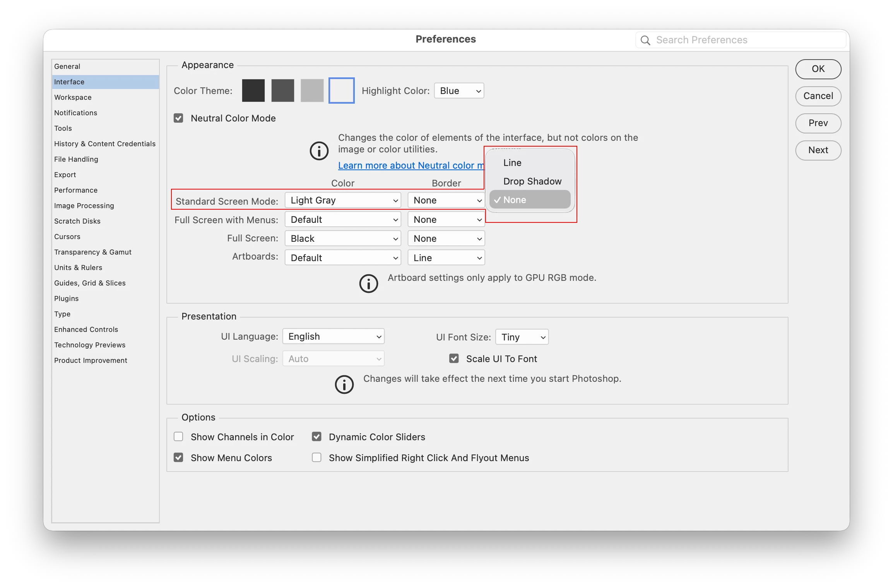Disable Dynamic Color Sliders checkbox
893x588 pixels.
pos(316,437)
